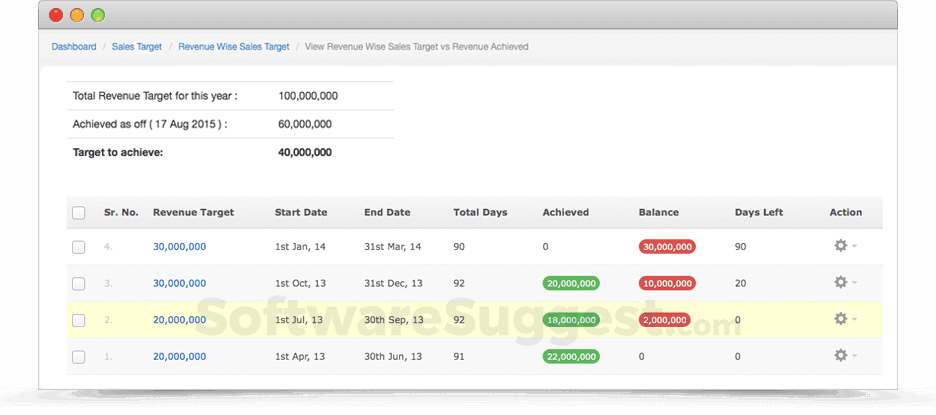Toggle select-all checkbox in table header

[x=78, y=213]
